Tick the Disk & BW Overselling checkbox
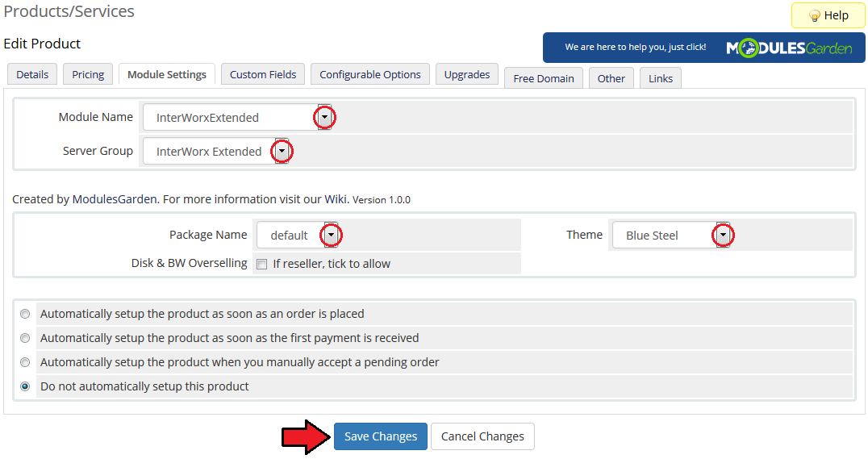This screenshot has height=459, width=868. pos(262,264)
